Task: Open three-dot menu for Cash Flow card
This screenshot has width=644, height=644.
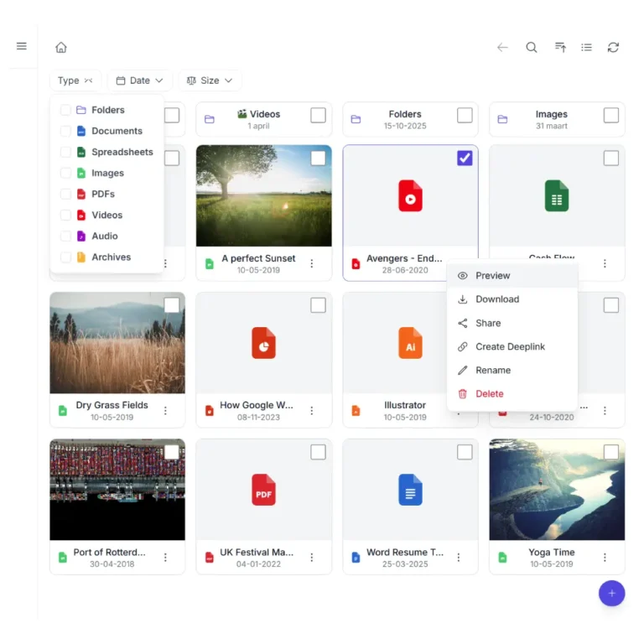Action: click(605, 263)
